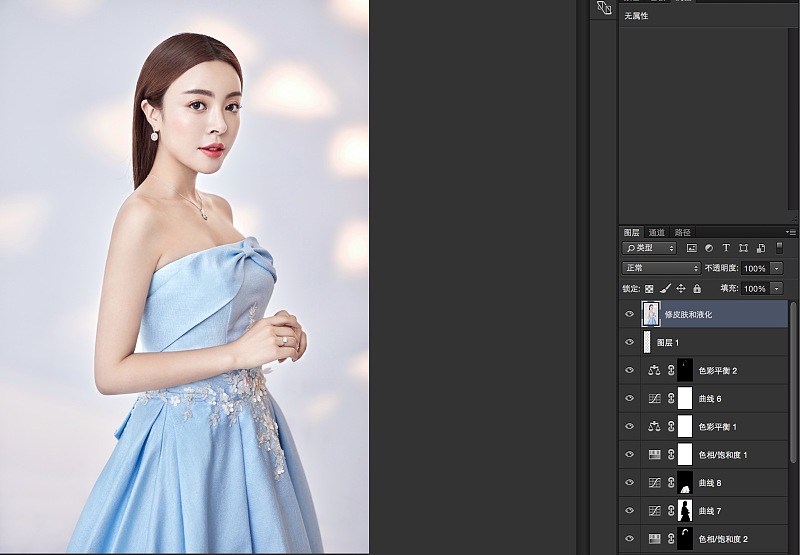Click the 色彩平衡 2 adjustment scale icon

(654, 370)
